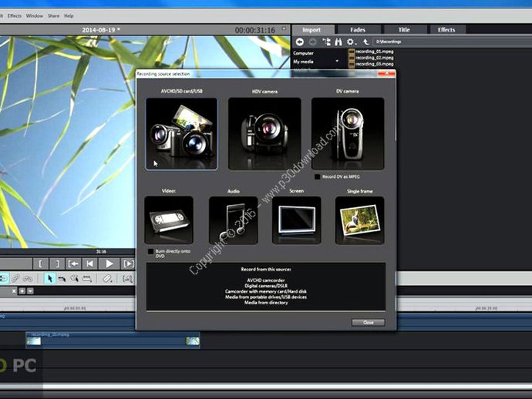Toggle folder tree view icon
Screen dimensions: 532x399
326,42
